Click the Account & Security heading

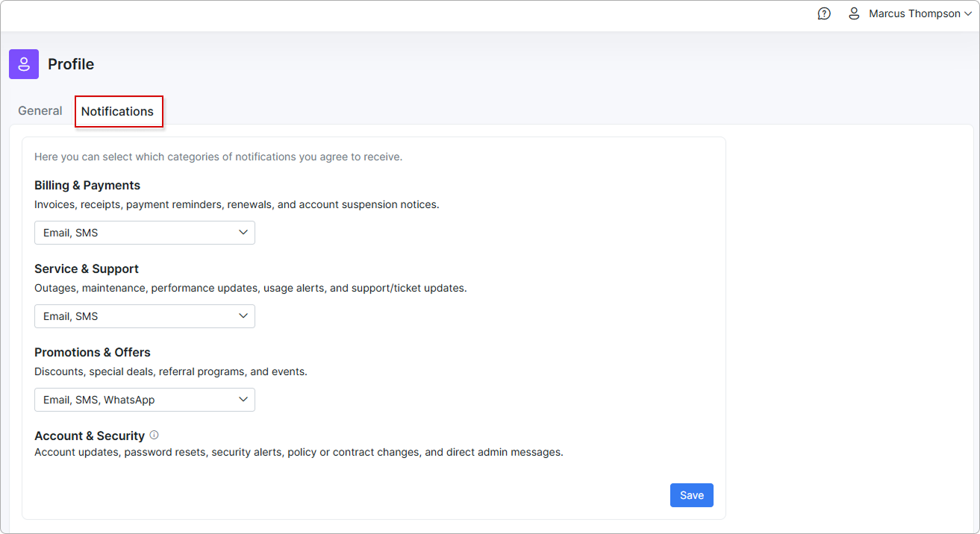pyautogui.click(x=90, y=436)
